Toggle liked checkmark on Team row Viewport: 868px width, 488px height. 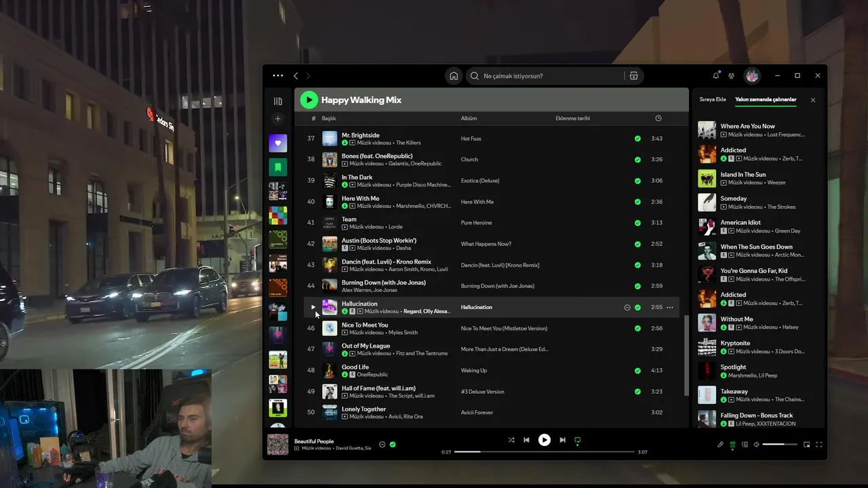pyautogui.click(x=637, y=223)
